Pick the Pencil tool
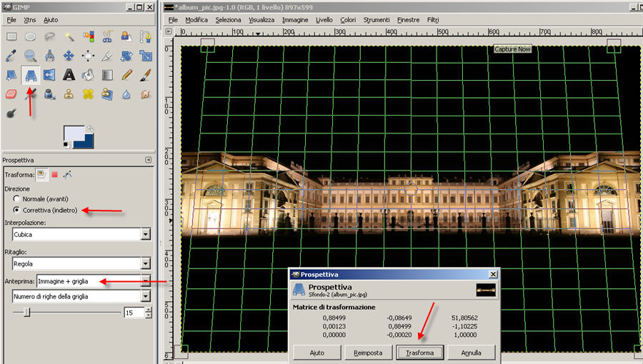The height and width of the screenshot is (364, 643). pyautogui.click(x=127, y=74)
